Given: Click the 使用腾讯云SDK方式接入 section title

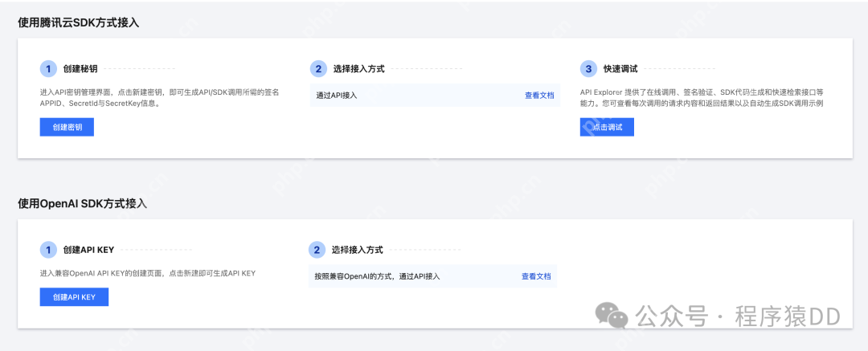Looking at the screenshot, I should coord(78,22).
